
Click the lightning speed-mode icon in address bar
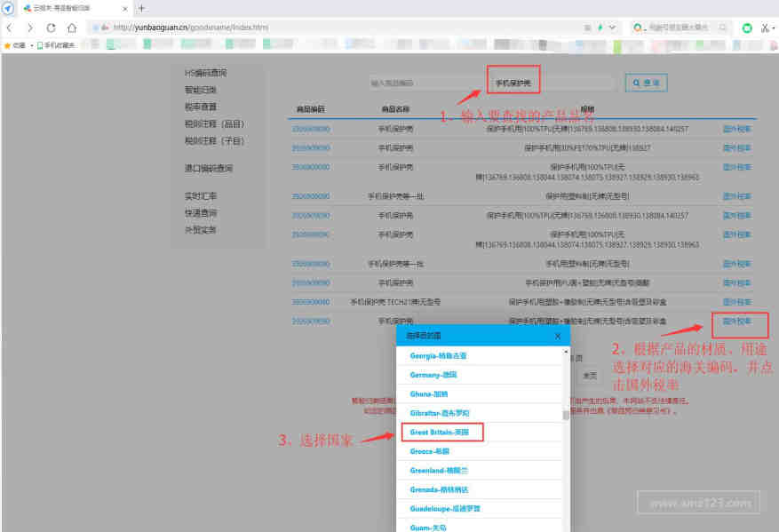click(600, 28)
